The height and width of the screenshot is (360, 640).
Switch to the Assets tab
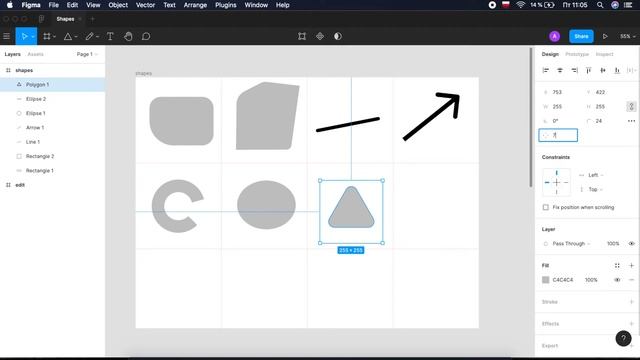[x=35, y=54]
